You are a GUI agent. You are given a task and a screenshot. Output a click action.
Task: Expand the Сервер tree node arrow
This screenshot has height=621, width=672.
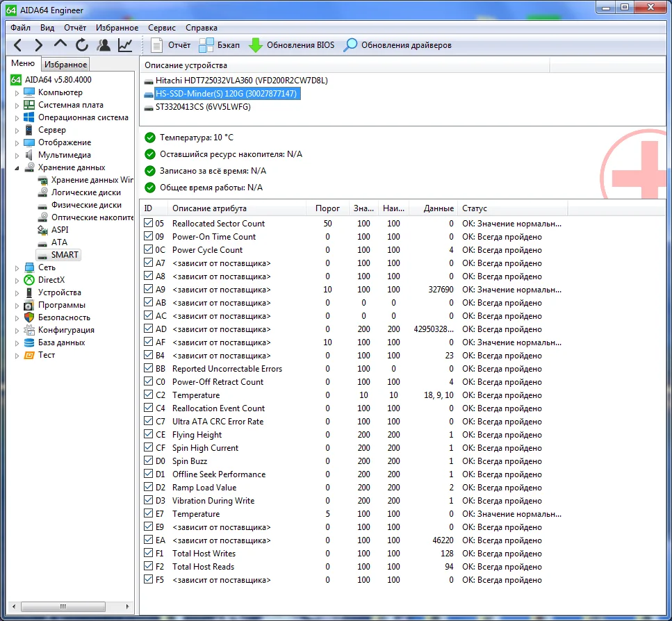tap(17, 131)
